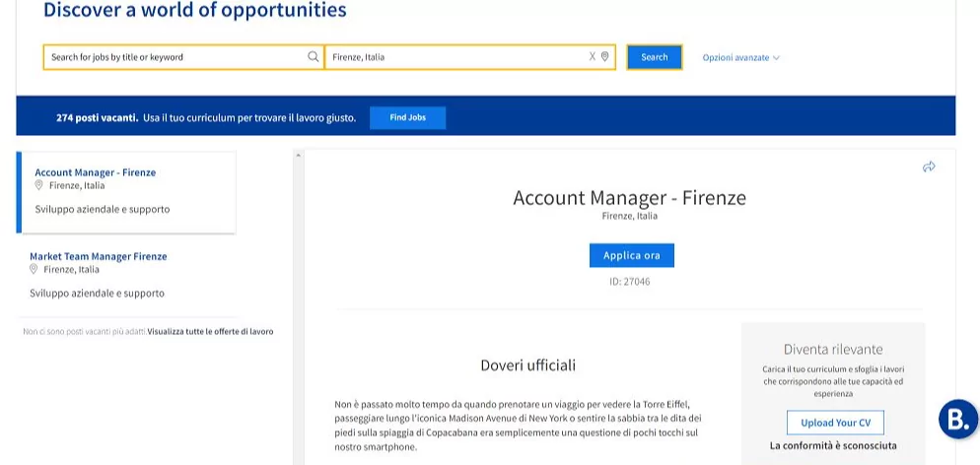
Task: Follow Visualizza tutte le offerte di lavoro link
Action: (210, 332)
